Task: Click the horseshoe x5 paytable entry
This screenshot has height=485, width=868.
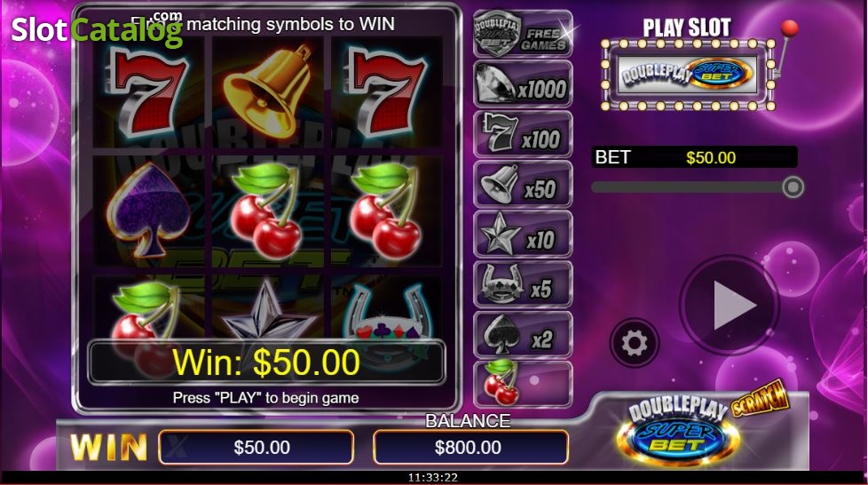Action: coord(523,284)
